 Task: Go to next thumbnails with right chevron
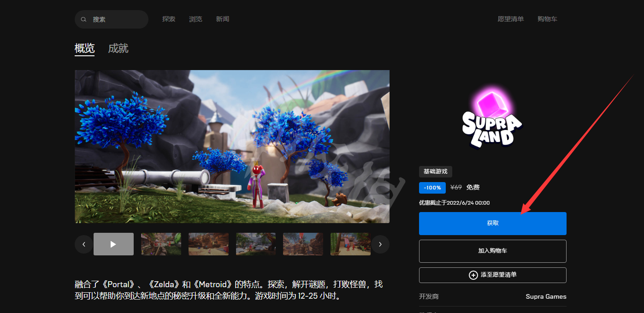click(x=380, y=244)
